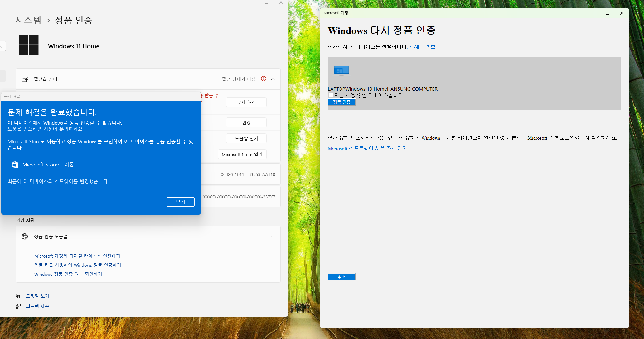Screen dimensions: 644x339
Task: Click the Windows 11 Home edition label
Action: pyautogui.click(x=74, y=46)
